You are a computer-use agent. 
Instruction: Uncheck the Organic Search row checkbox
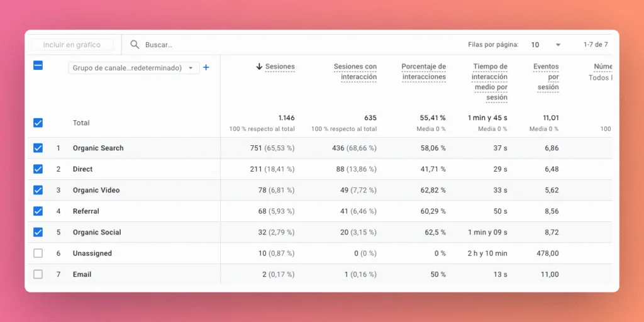tap(38, 148)
